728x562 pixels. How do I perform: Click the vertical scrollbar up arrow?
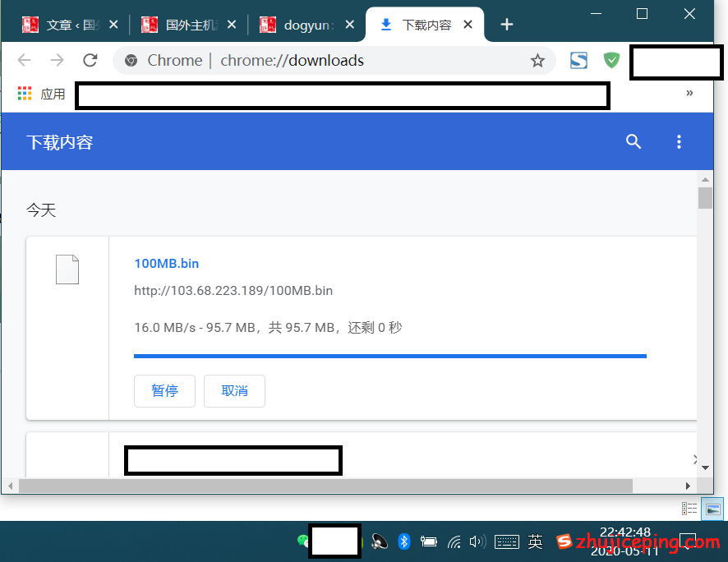click(x=705, y=179)
